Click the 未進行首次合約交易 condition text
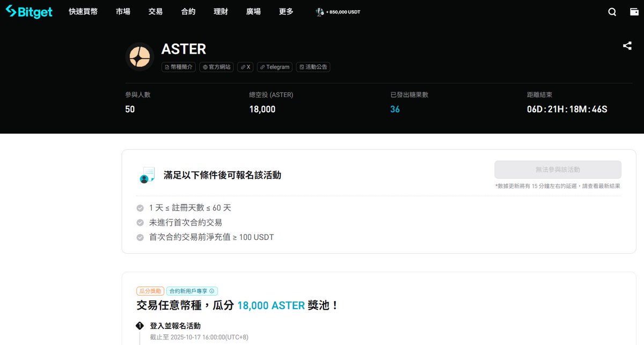The image size is (644, 345). [x=186, y=222]
